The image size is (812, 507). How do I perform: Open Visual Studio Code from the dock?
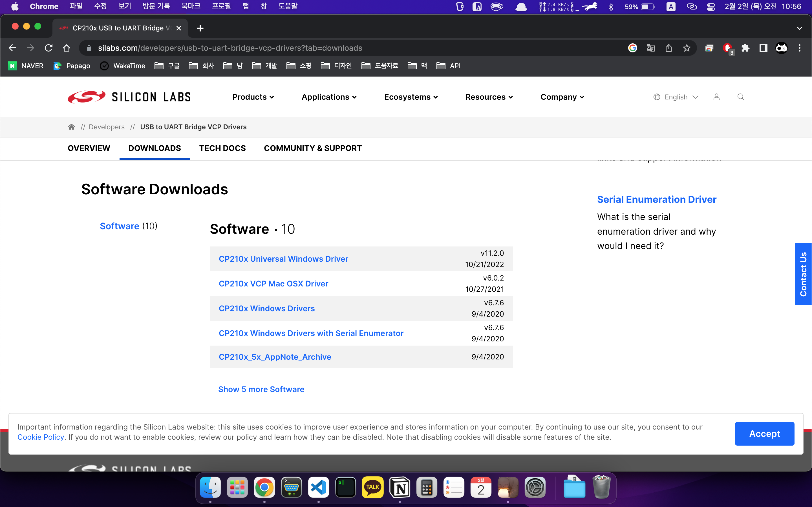318,488
